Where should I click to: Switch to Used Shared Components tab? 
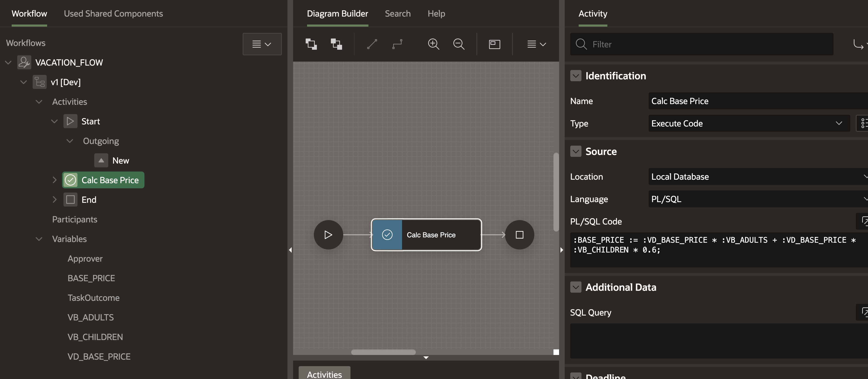click(113, 14)
